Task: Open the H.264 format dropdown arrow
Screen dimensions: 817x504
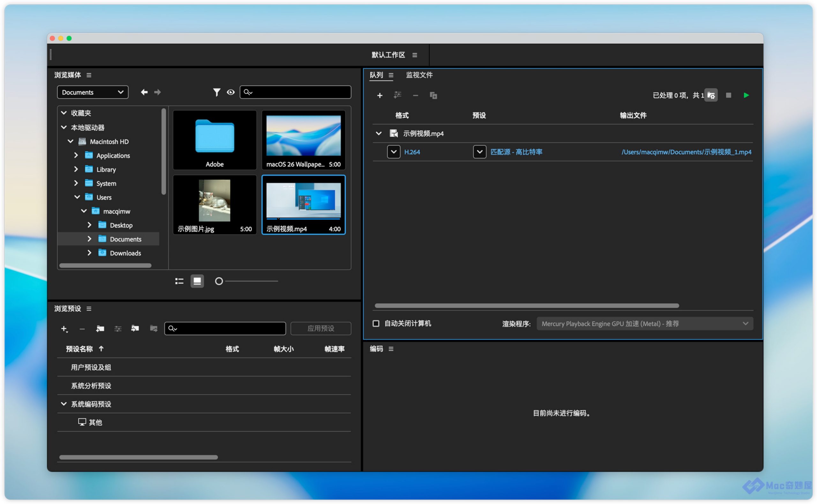Action: tap(394, 152)
